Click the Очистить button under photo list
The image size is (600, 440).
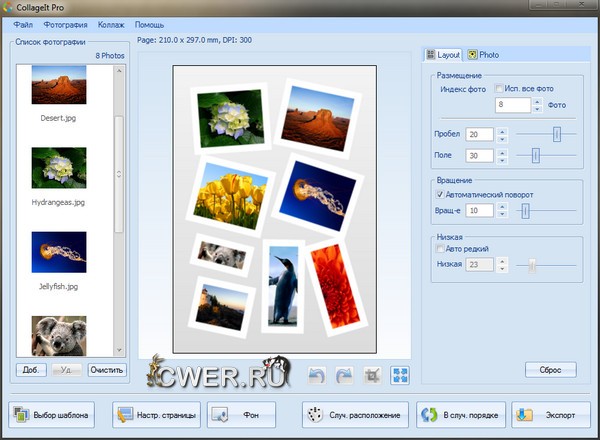107,370
